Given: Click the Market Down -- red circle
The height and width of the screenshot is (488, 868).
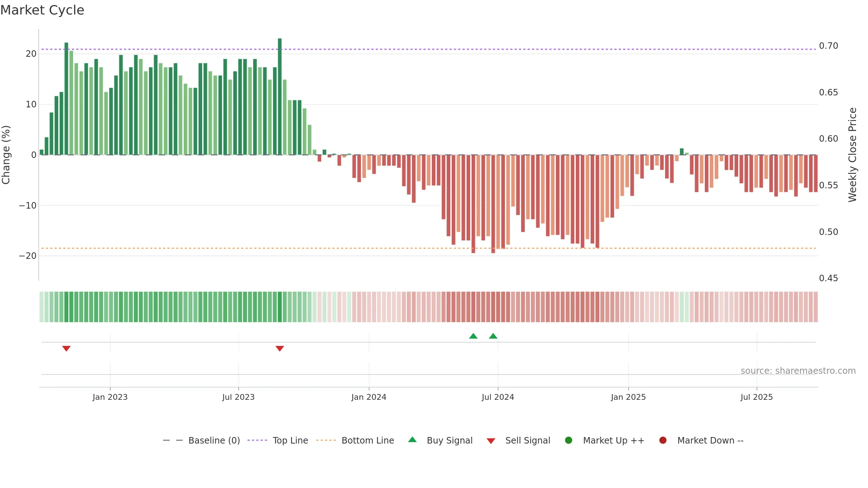Looking at the screenshot, I should point(663,440).
